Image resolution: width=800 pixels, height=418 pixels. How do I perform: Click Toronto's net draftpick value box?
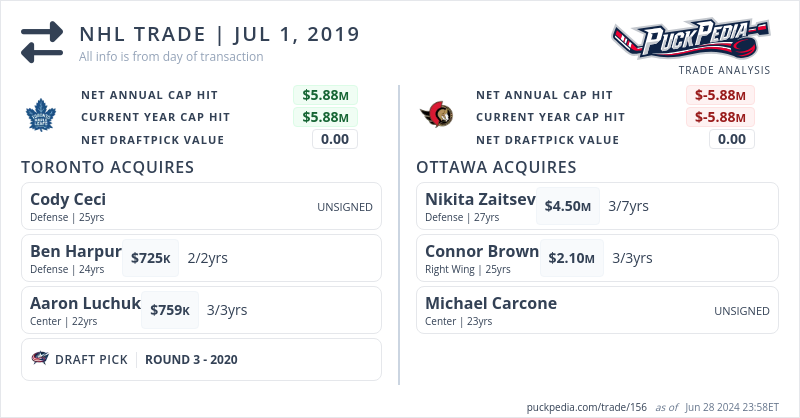(x=334, y=139)
